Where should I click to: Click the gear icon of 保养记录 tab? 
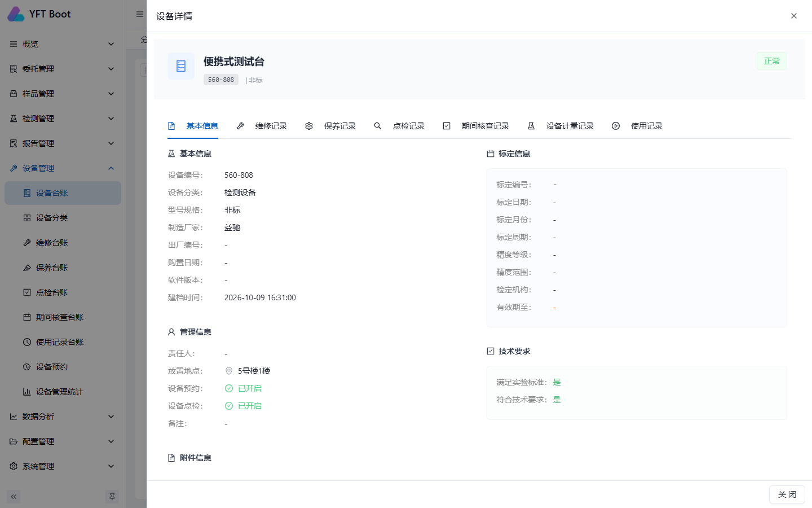pos(309,126)
